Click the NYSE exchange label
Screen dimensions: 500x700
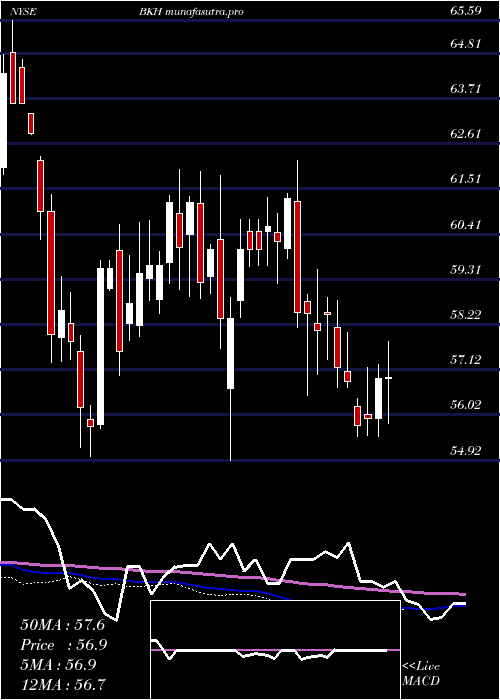coord(25,12)
